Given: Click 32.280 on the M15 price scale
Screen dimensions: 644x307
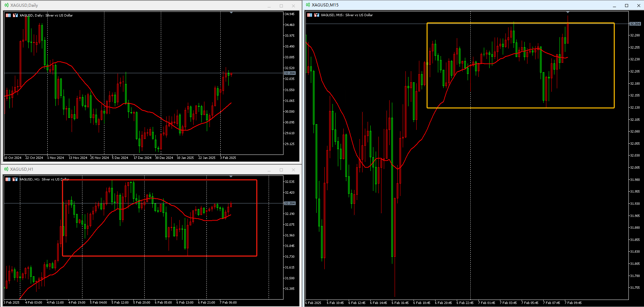Looking at the screenshot, I should click(x=635, y=35).
